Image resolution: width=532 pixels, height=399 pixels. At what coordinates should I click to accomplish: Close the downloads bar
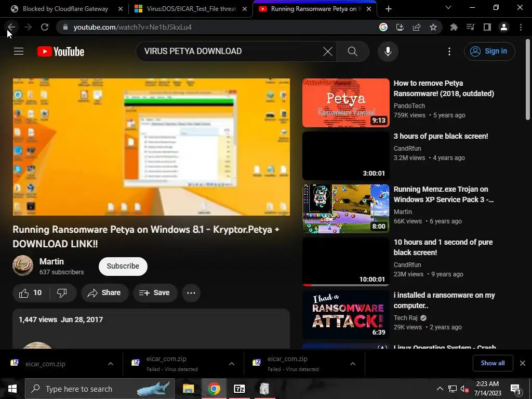523,363
